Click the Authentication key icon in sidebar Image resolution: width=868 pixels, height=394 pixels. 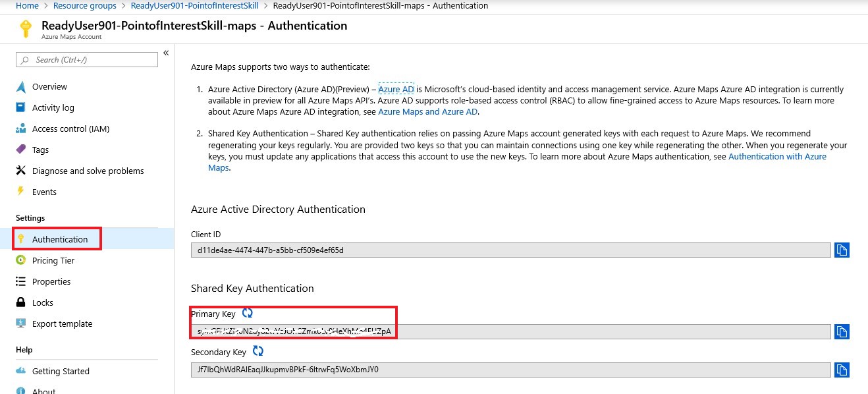tap(21, 239)
